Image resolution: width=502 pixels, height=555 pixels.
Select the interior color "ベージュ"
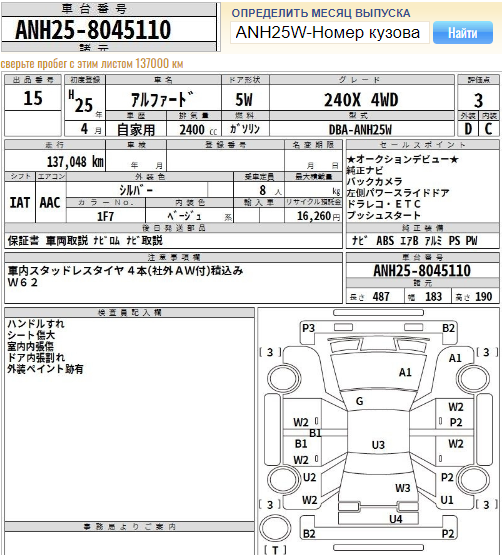(184, 216)
